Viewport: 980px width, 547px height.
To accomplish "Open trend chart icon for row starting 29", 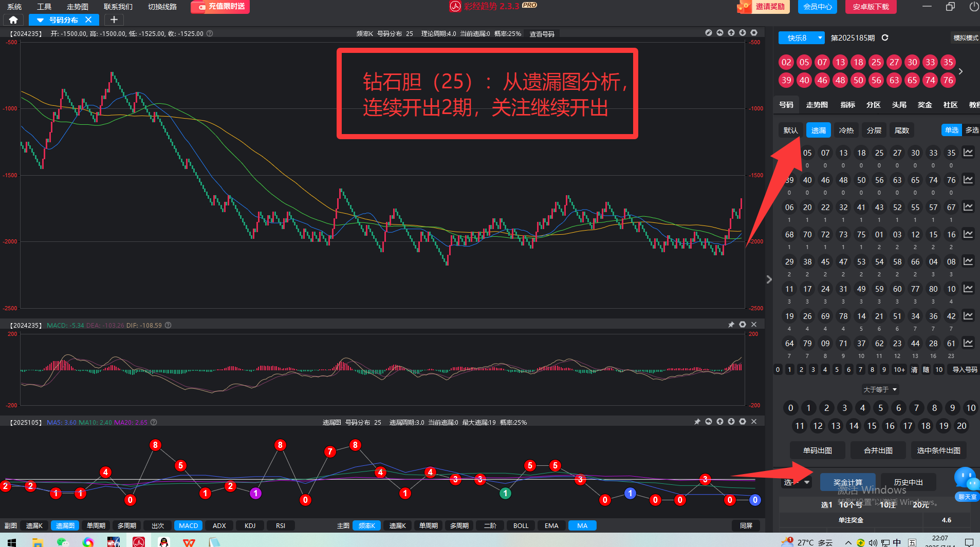I will [x=968, y=261].
